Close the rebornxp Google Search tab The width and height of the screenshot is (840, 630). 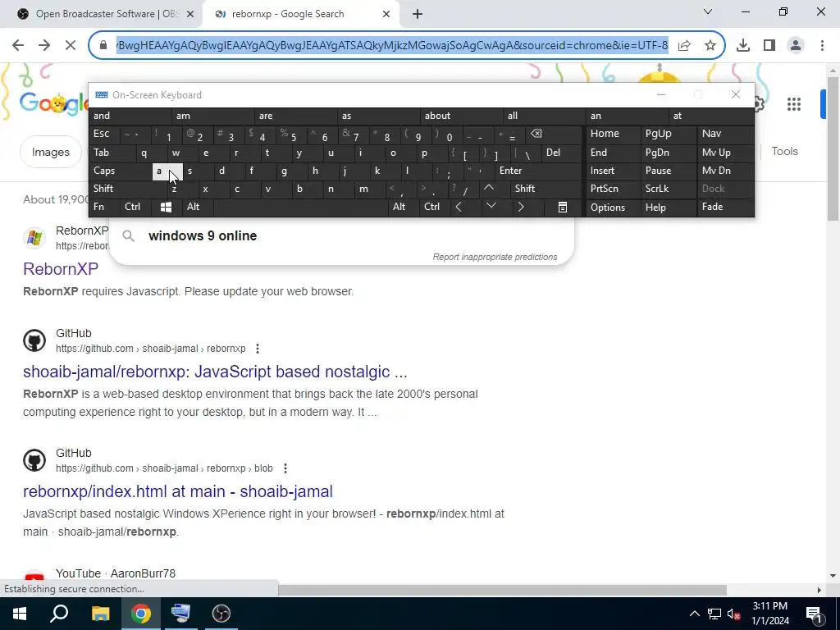(x=386, y=15)
